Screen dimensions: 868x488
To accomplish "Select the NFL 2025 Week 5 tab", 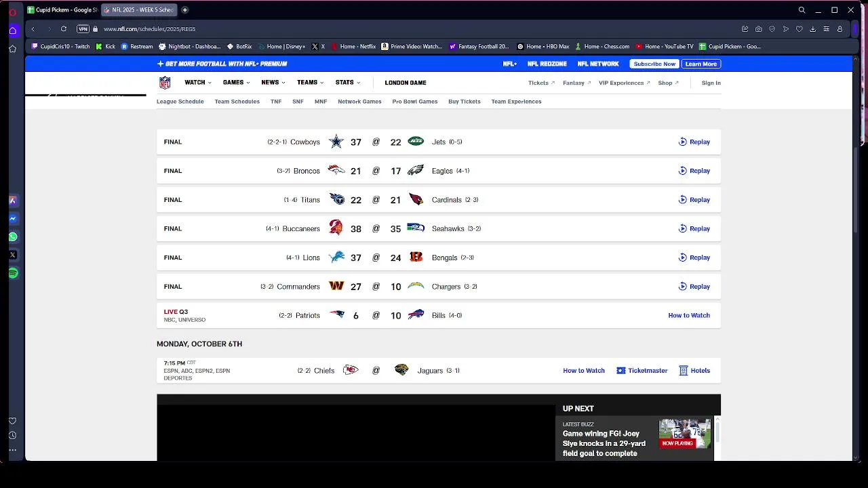I will click(139, 10).
